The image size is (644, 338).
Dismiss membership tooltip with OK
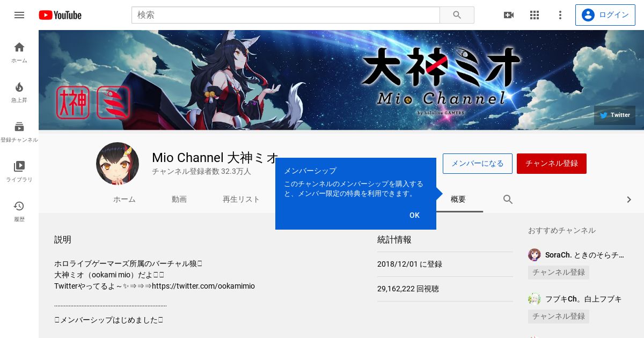click(x=414, y=215)
